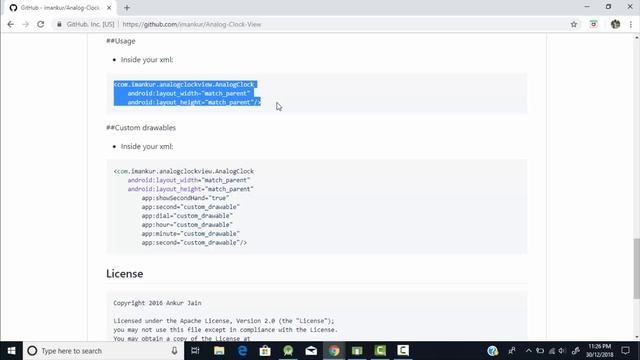
Task: Open the Windows Start menu
Action: tap(11, 351)
